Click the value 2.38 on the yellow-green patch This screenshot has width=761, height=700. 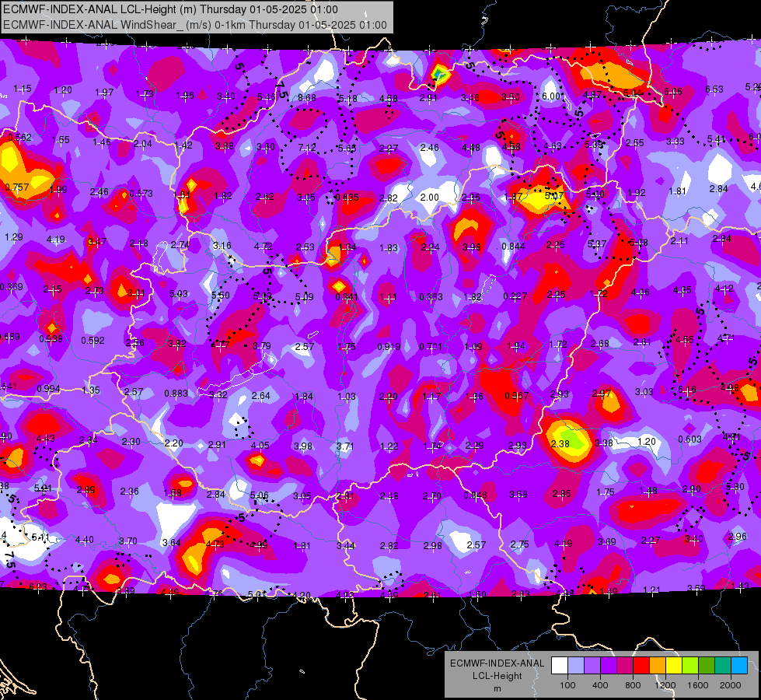(560, 443)
